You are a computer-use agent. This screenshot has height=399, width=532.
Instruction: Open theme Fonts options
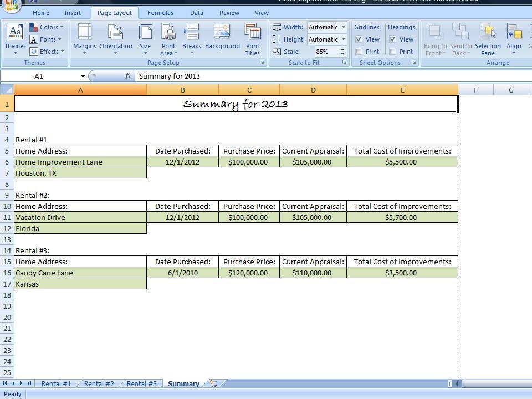45,39
